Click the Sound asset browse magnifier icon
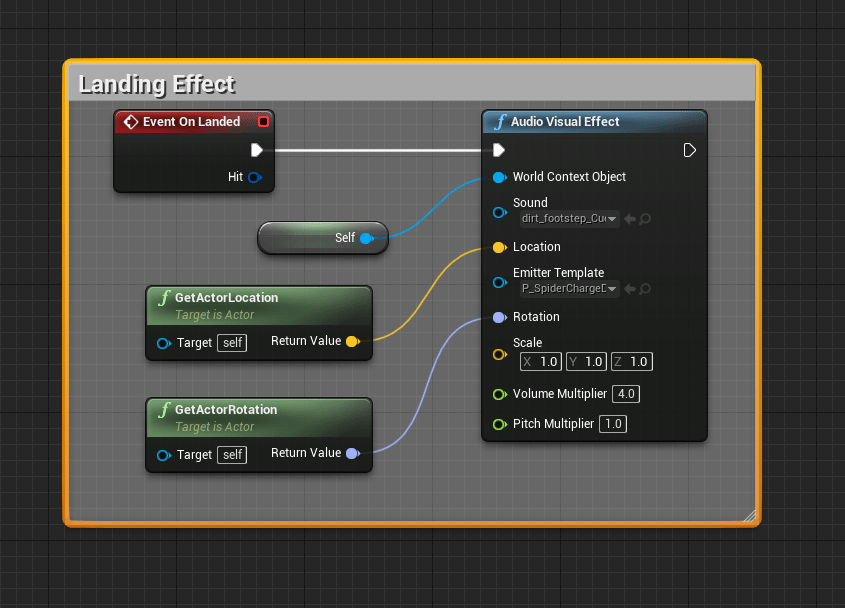 pyautogui.click(x=645, y=219)
